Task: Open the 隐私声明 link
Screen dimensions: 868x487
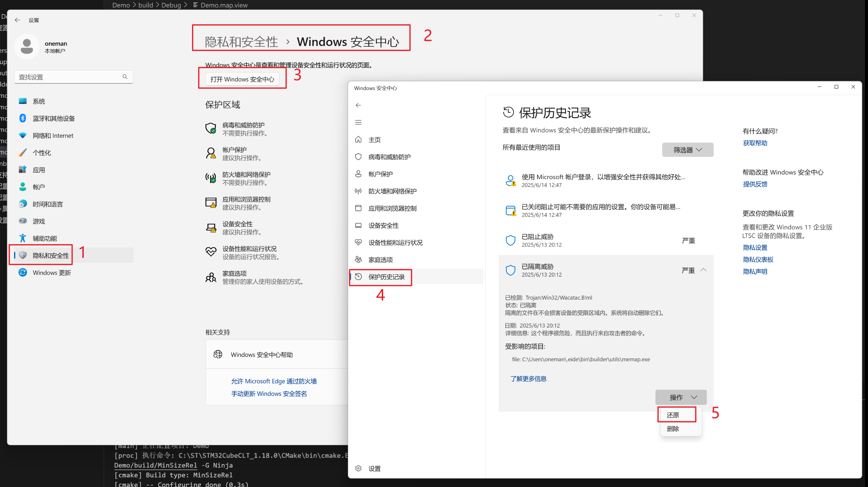Action: (755, 271)
